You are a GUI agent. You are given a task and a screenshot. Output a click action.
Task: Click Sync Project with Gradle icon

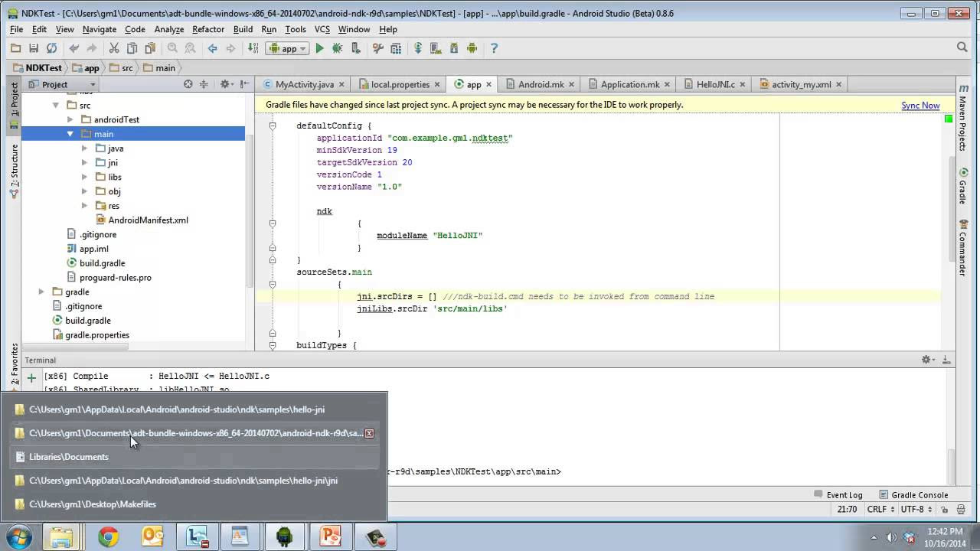pos(418,48)
